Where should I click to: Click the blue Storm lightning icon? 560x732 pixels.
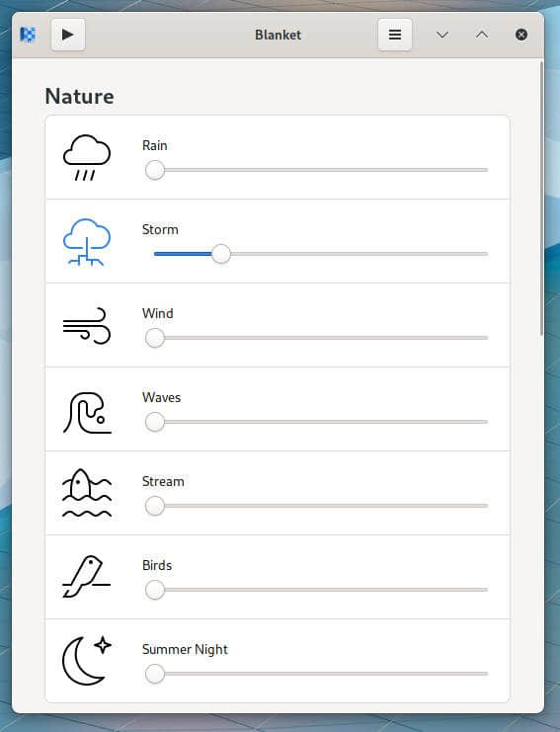tap(87, 241)
